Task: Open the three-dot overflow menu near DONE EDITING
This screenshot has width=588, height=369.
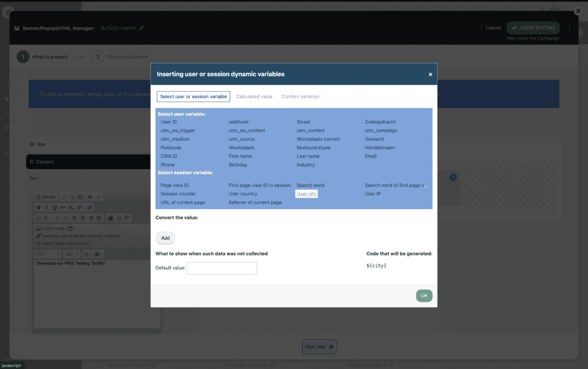Action: pyautogui.click(x=570, y=28)
